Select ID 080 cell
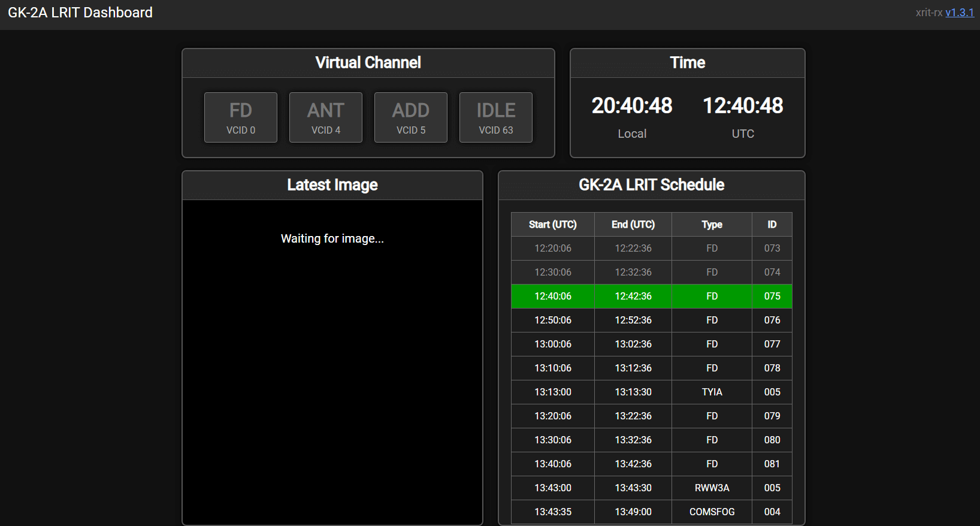Viewport: 980px width, 526px height. click(772, 440)
